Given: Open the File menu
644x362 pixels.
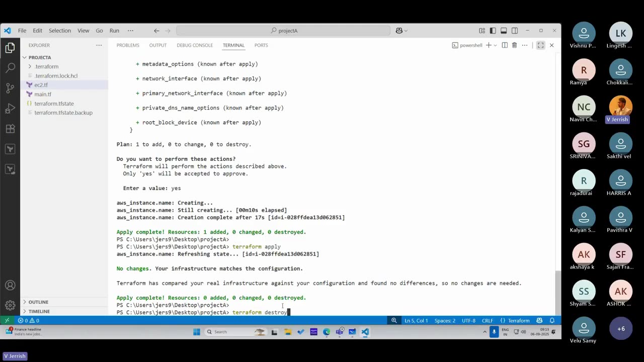Looking at the screenshot, I should [x=22, y=31].
